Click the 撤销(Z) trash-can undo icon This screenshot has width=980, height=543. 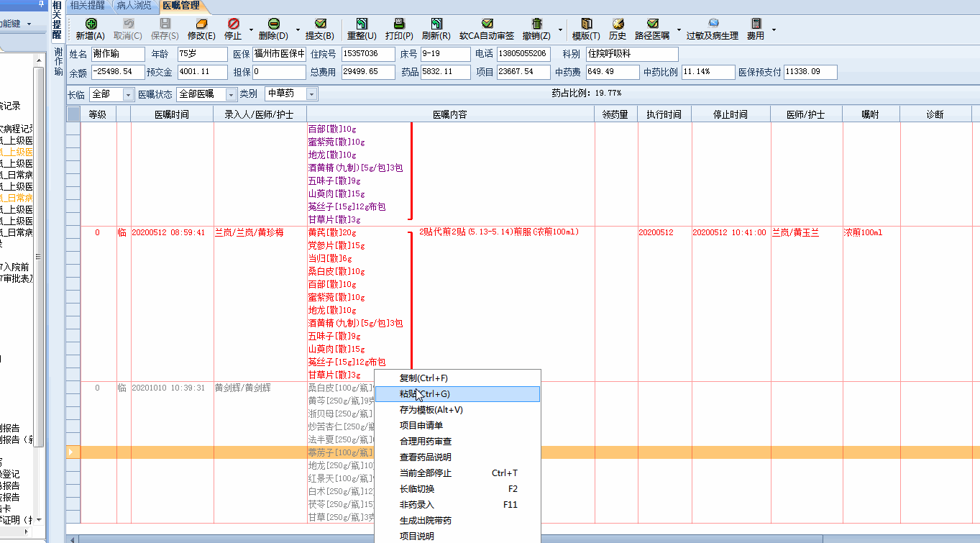click(x=536, y=24)
